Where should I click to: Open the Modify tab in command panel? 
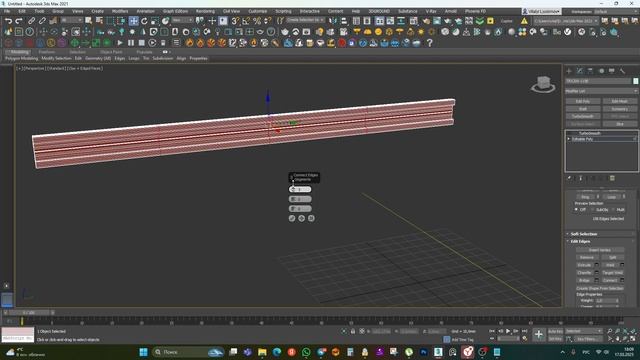click(580, 71)
